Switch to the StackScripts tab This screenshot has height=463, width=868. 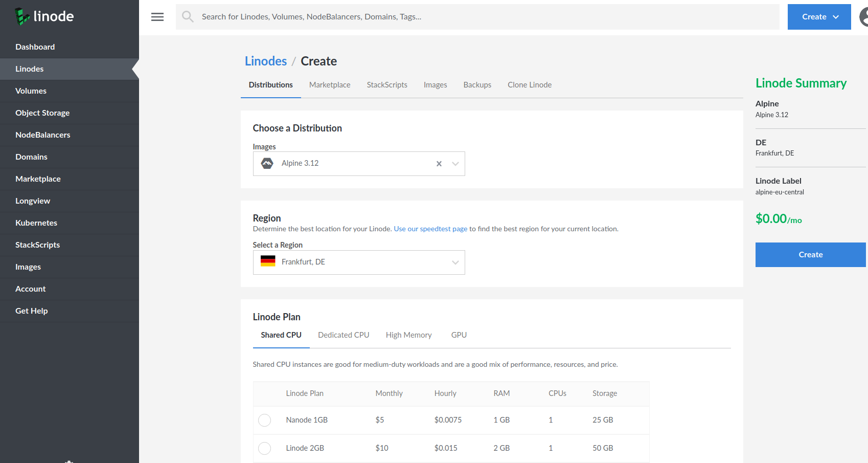[x=387, y=85]
